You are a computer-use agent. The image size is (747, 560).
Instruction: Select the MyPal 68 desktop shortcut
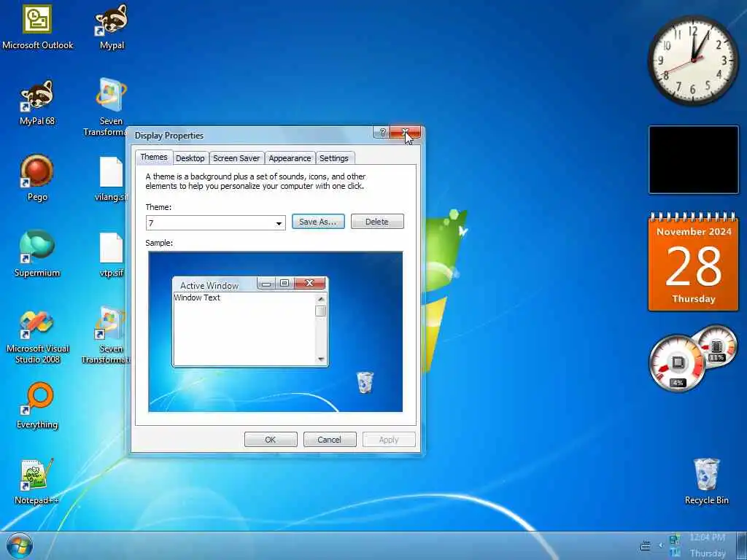tap(37, 103)
